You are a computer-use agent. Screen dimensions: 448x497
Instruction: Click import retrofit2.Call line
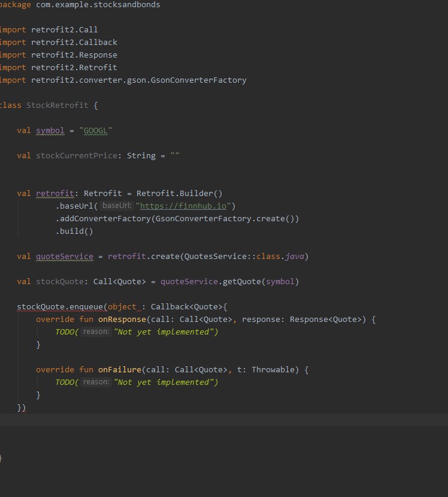[49, 30]
